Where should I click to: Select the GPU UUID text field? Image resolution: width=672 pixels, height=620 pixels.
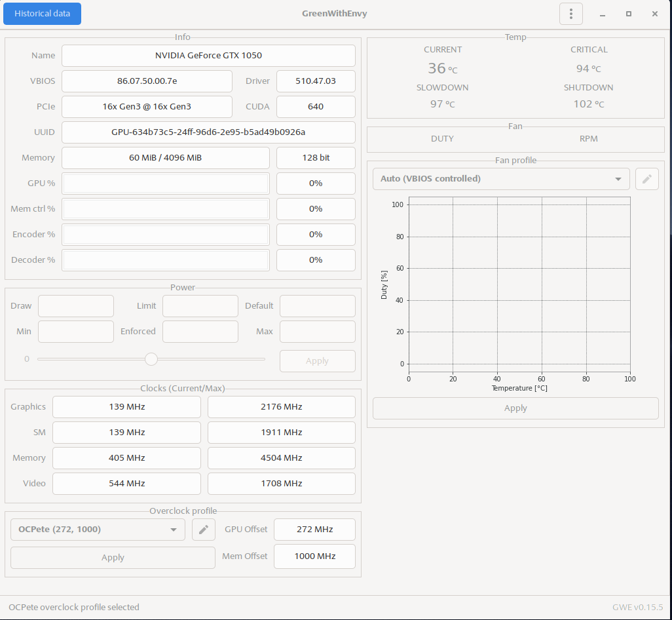tap(208, 132)
